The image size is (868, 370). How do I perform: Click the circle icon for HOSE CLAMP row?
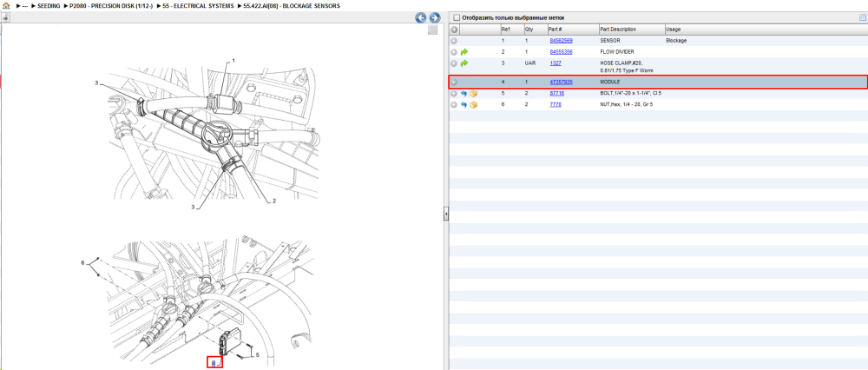(x=454, y=63)
